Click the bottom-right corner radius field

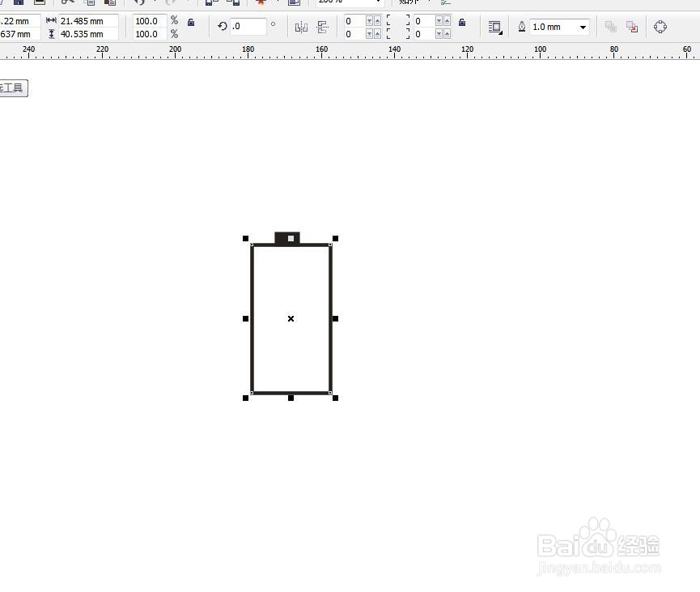coord(424,34)
